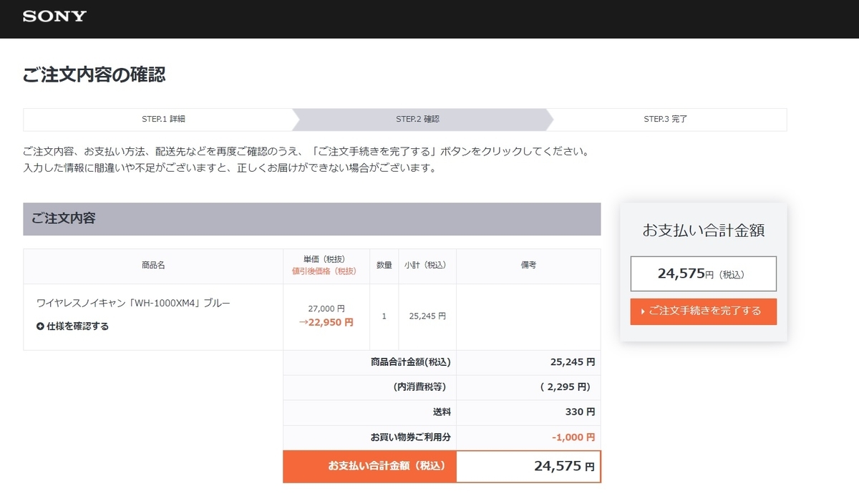Click the original price 27,000 円
The height and width of the screenshot is (504, 859).
[x=326, y=309]
